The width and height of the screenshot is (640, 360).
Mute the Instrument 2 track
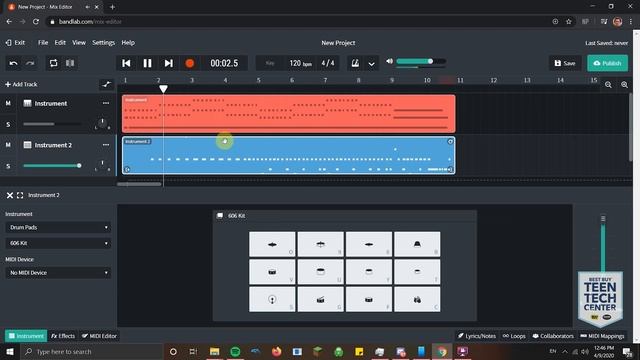tap(8, 145)
